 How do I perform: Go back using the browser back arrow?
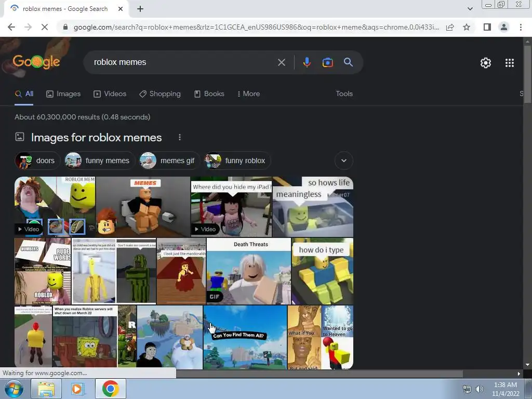[x=11, y=27]
